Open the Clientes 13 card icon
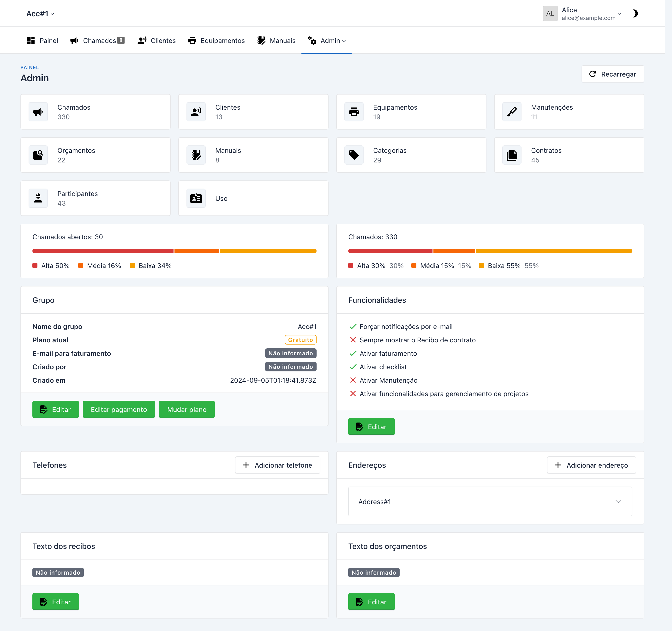The image size is (672, 631). tap(196, 112)
